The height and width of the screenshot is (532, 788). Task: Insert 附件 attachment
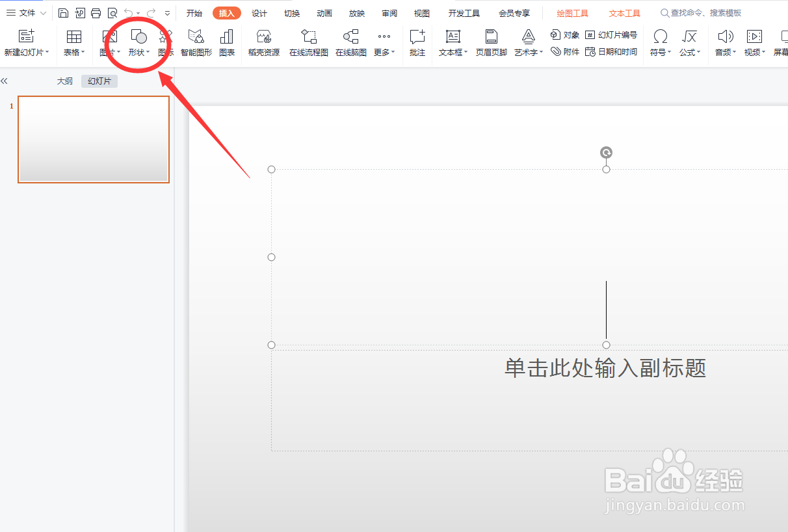pos(565,51)
